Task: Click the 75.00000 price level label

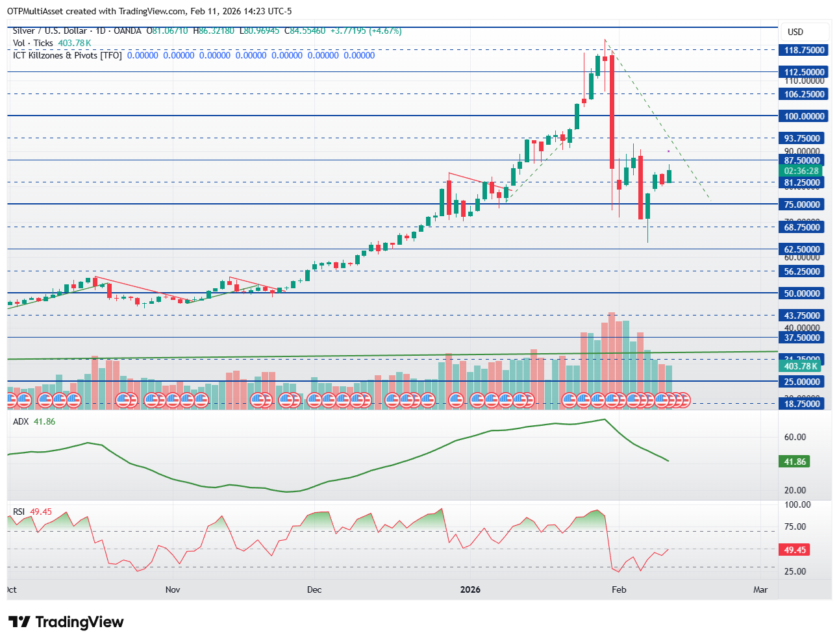Action: (803, 204)
